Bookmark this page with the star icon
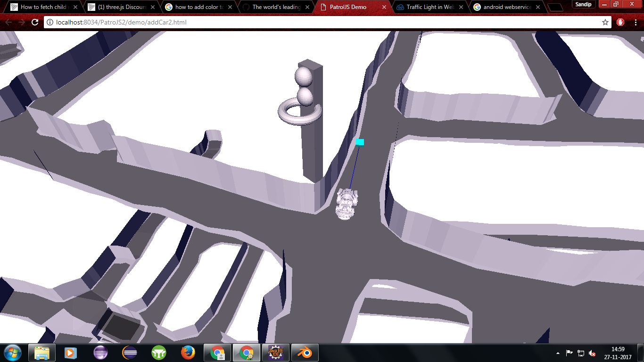This screenshot has height=362, width=644. [605, 22]
